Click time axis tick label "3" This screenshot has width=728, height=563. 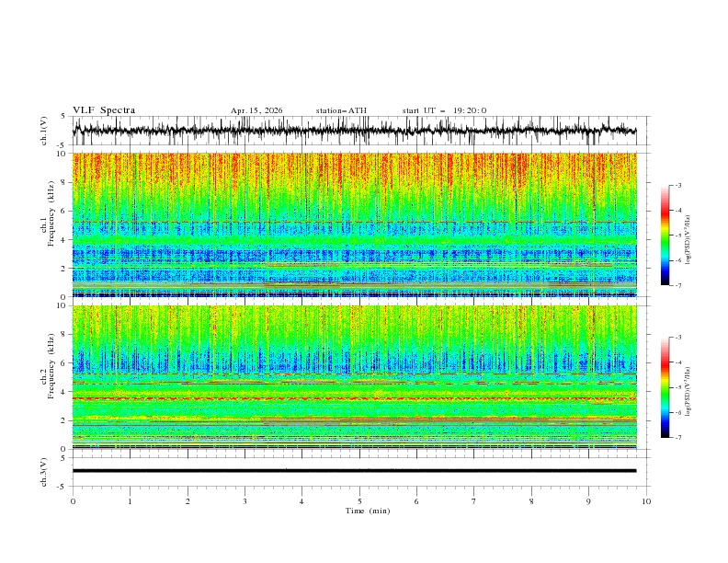click(245, 501)
